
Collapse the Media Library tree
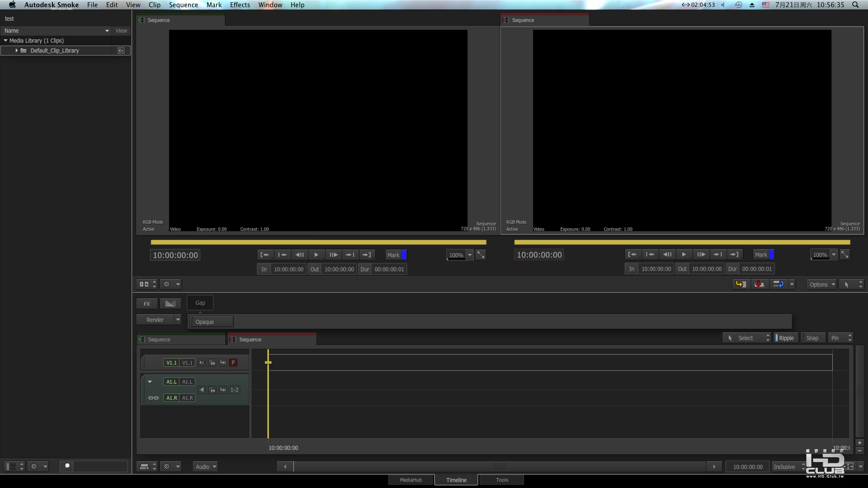(5, 41)
